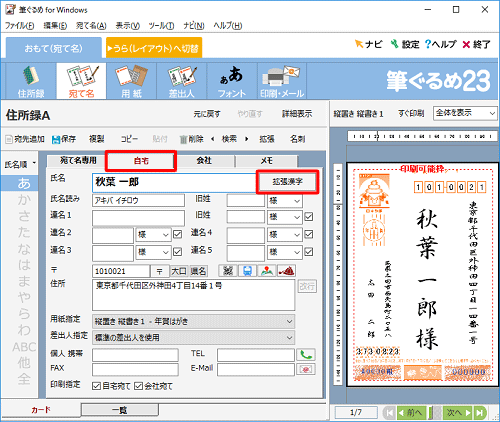Click 前へ to go to previous card
Image resolution: width=500 pixels, height=422 pixels.
pyautogui.click(x=412, y=413)
